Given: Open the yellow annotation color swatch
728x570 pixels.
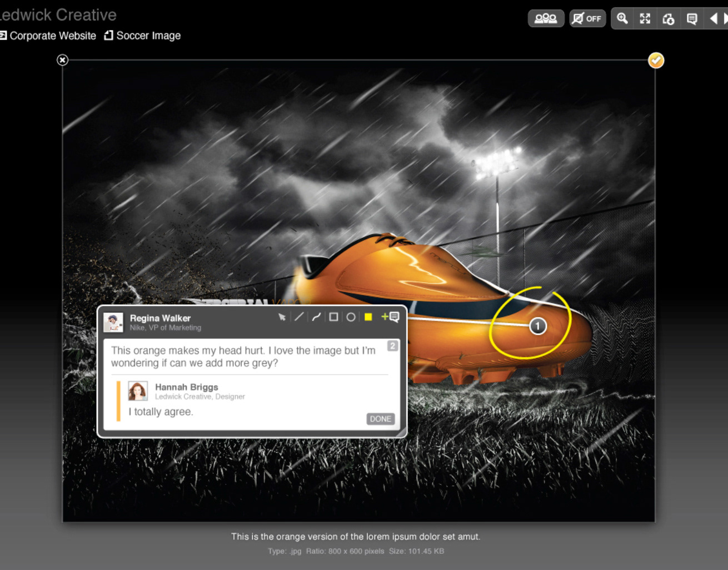Looking at the screenshot, I should coord(368,317).
